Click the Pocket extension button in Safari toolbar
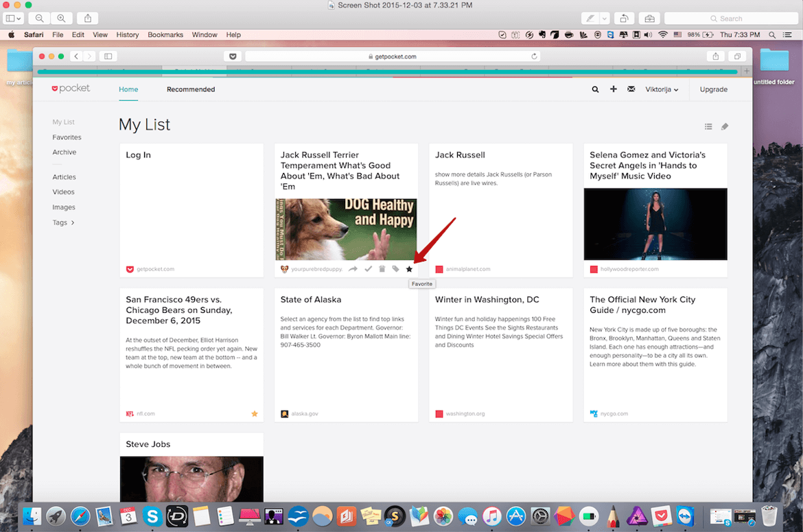This screenshot has height=532, width=803. click(233, 56)
